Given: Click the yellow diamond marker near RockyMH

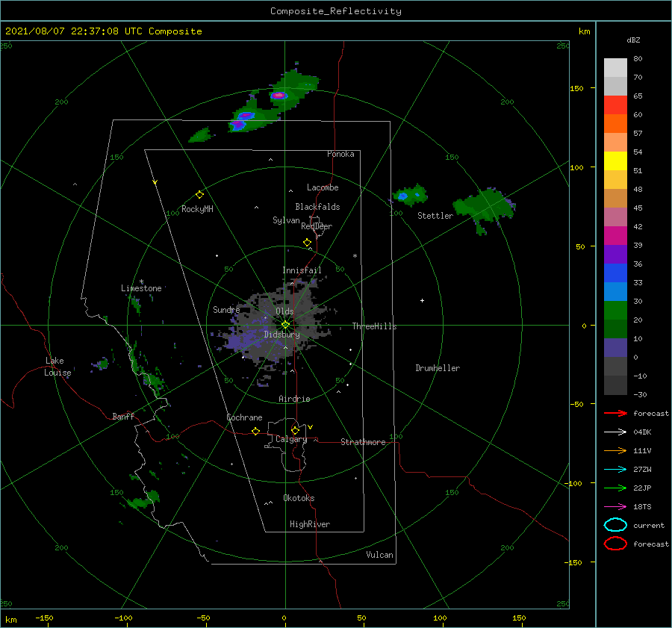Looking at the screenshot, I should click(199, 195).
